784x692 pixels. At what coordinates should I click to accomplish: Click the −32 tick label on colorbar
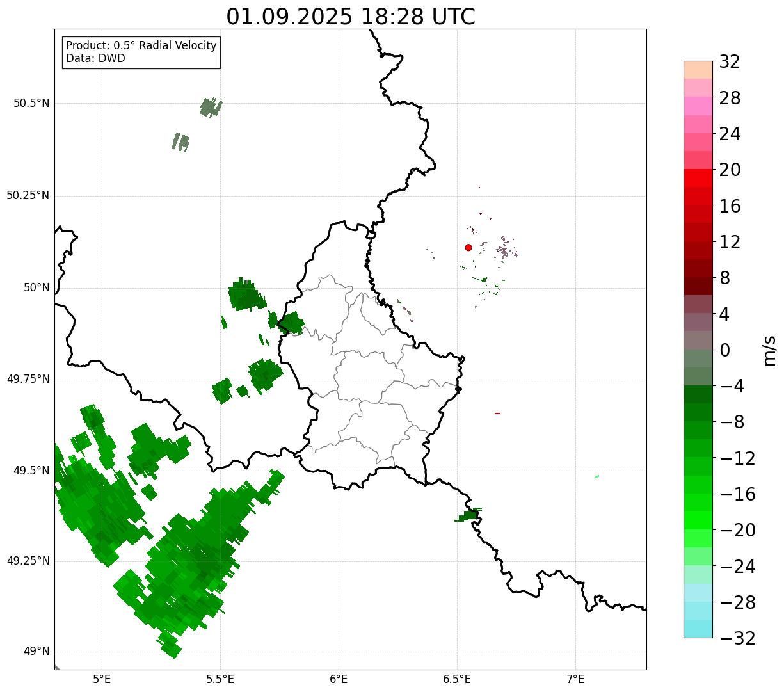(737, 638)
